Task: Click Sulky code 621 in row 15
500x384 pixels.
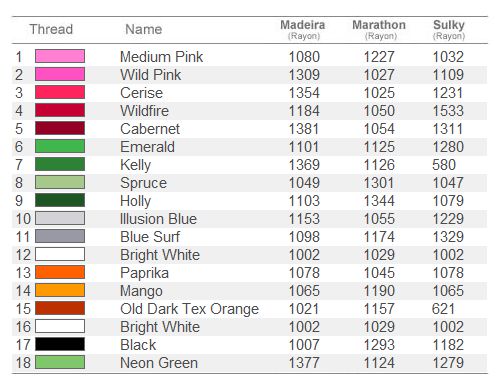Action: (443, 309)
